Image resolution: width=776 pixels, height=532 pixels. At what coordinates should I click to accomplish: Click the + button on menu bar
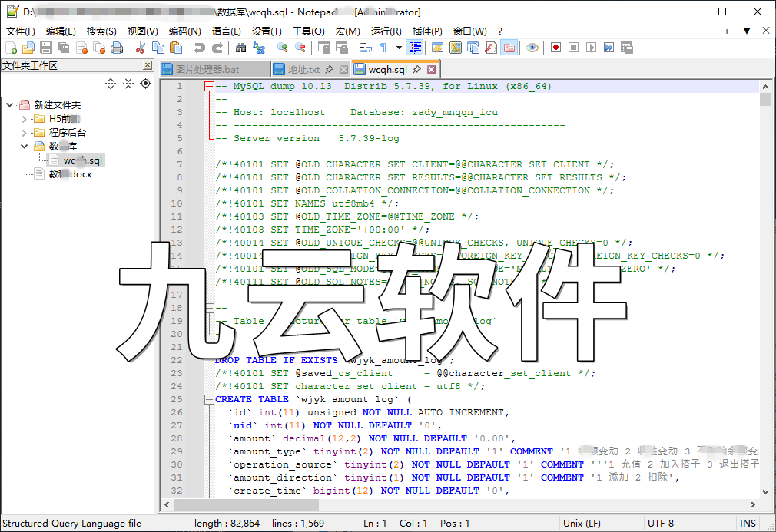(x=727, y=31)
